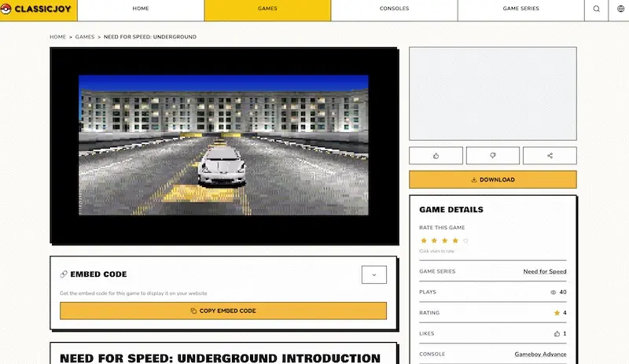The height and width of the screenshot is (364, 629).
Task: Go to the Home menu tab
Action: click(x=141, y=9)
